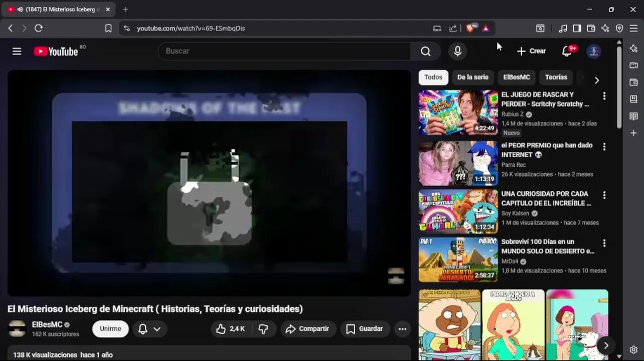644x361 pixels.
Task: Click the Compartir share button
Action: pyautogui.click(x=307, y=329)
